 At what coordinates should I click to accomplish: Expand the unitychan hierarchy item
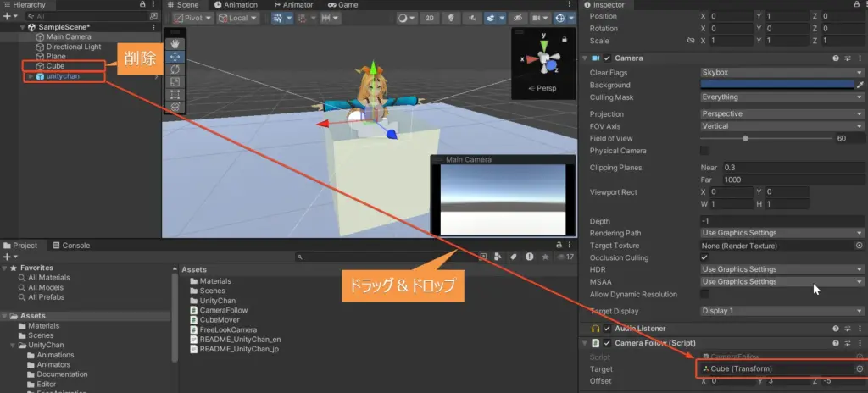31,76
